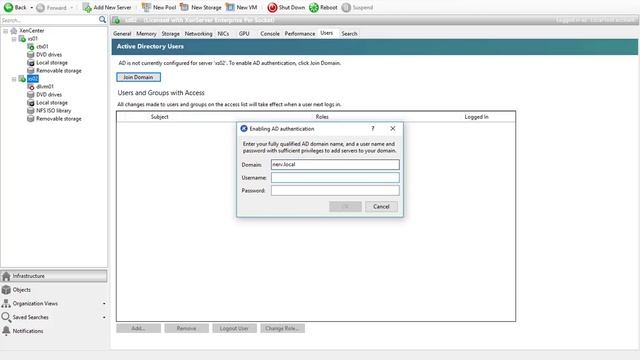
Task: Select the xs02 server icon
Action: pos(22,79)
